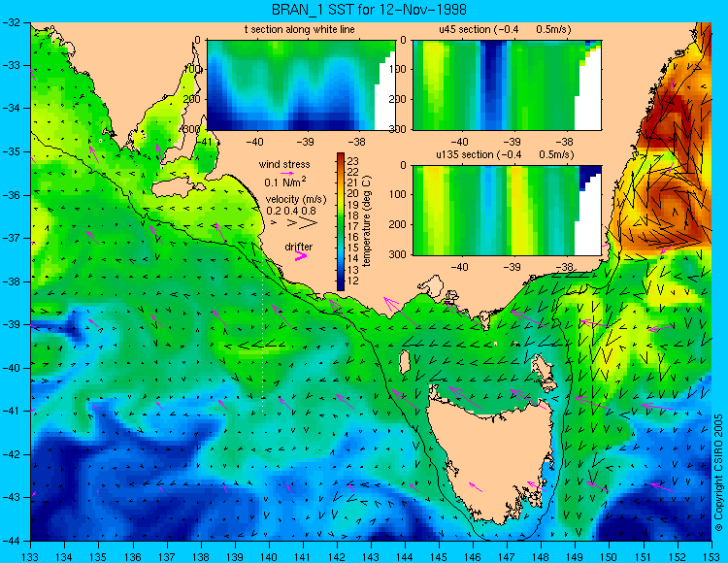Viewport: 728px width, 563px height.
Task: Select the 't section along white line' label
Action: click(300, 29)
